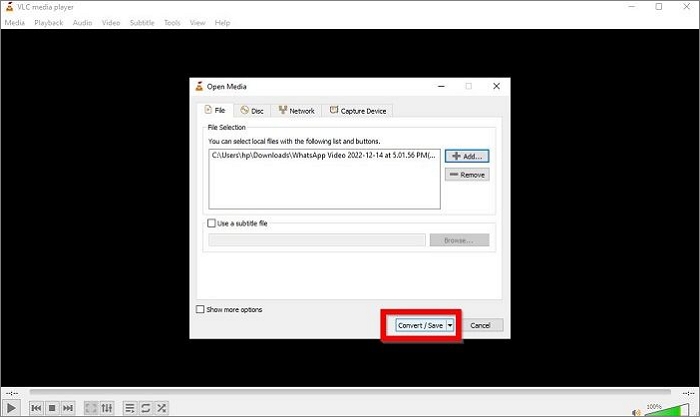Enable the 'Use a subtitle file' checkbox

click(x=211, y=224)
